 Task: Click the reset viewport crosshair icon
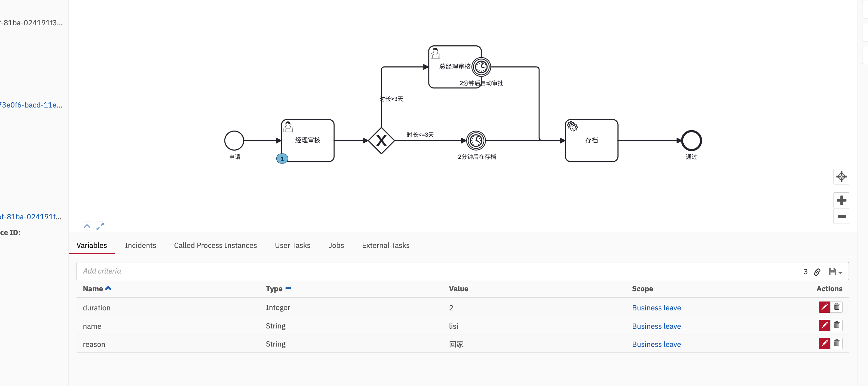tap(841, 177)
